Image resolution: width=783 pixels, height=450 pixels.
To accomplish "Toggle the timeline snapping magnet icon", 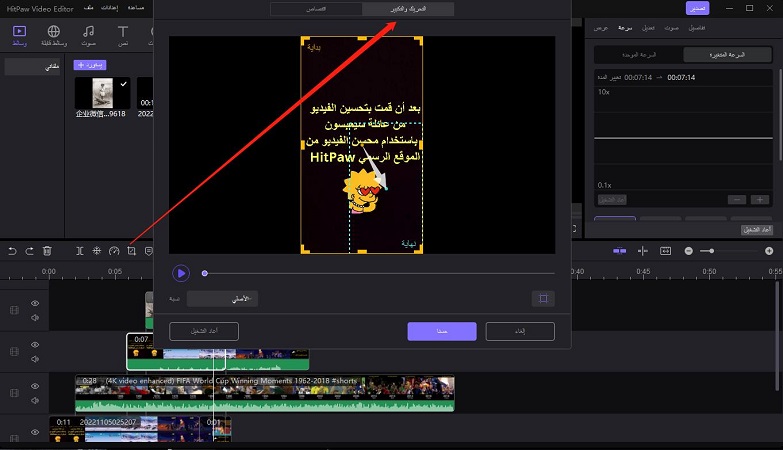I will 620,251.
